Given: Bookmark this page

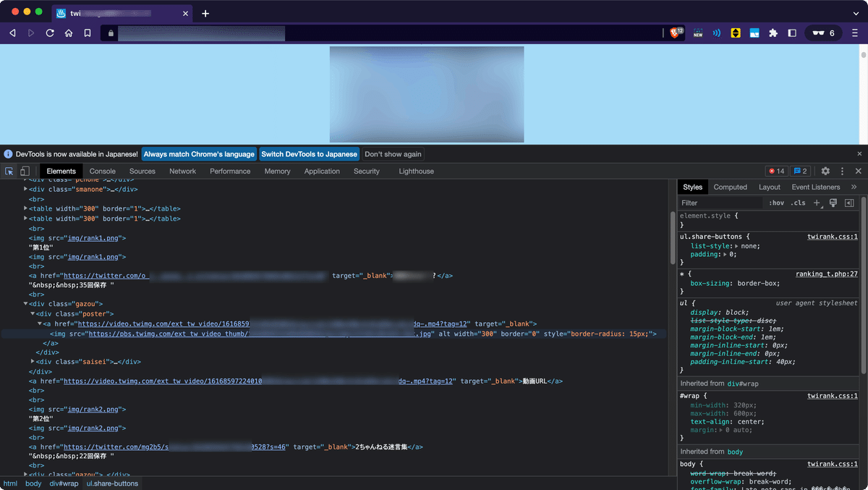Looking at the screenshot, I should coord(88,33).
